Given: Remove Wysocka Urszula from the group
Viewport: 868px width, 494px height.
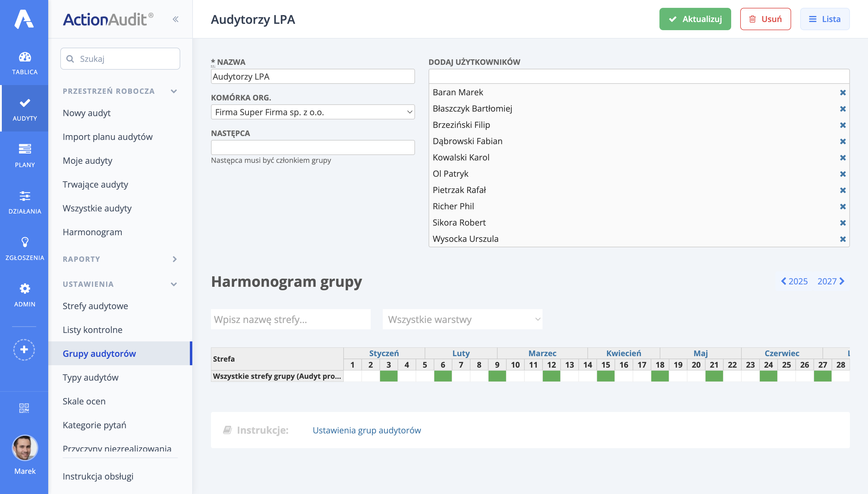Looking at the screenshot, I should 843,239.
